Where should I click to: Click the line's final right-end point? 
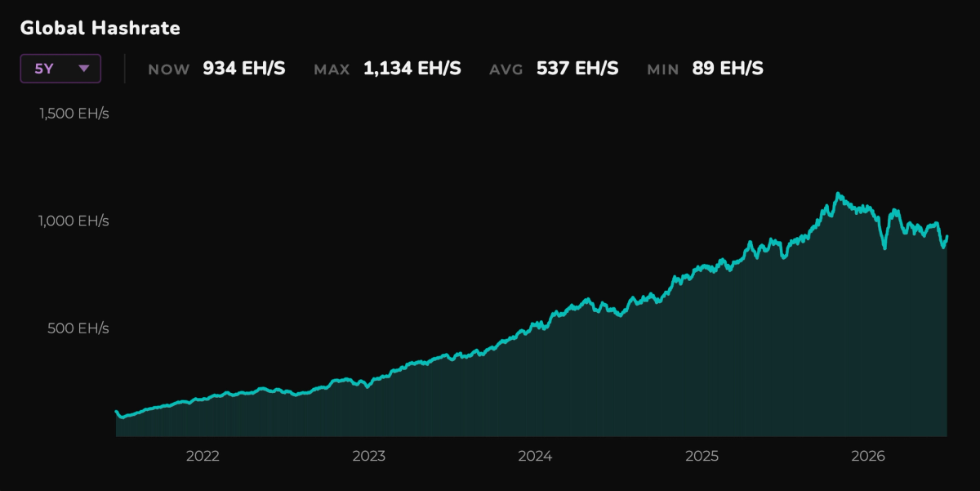tap(947, 237)
